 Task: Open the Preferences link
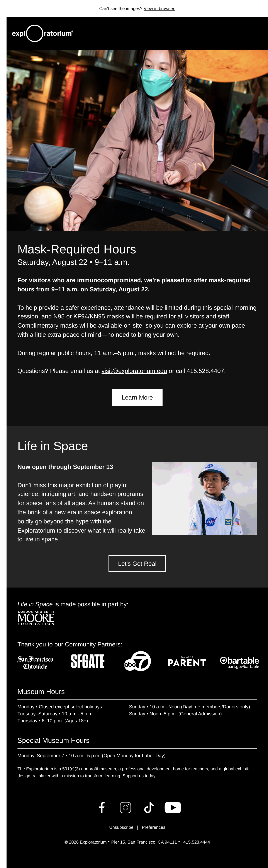(154, 827)
